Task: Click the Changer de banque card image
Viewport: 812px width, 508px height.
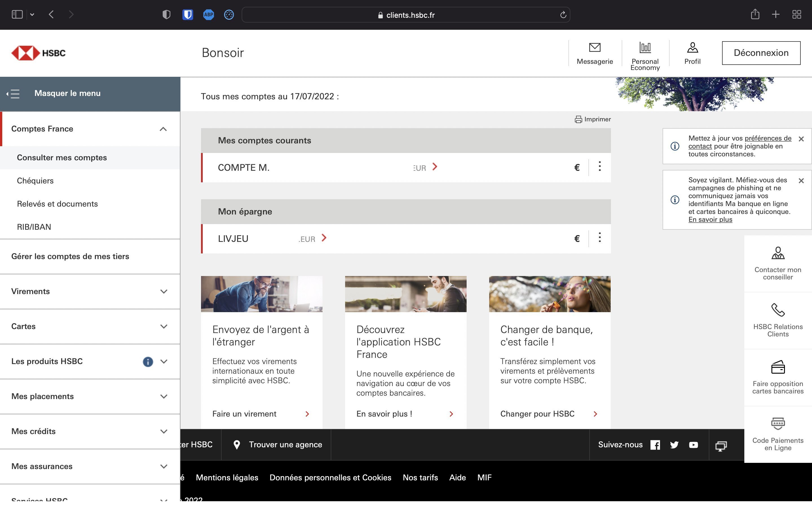Action: (x=550, y=294)
